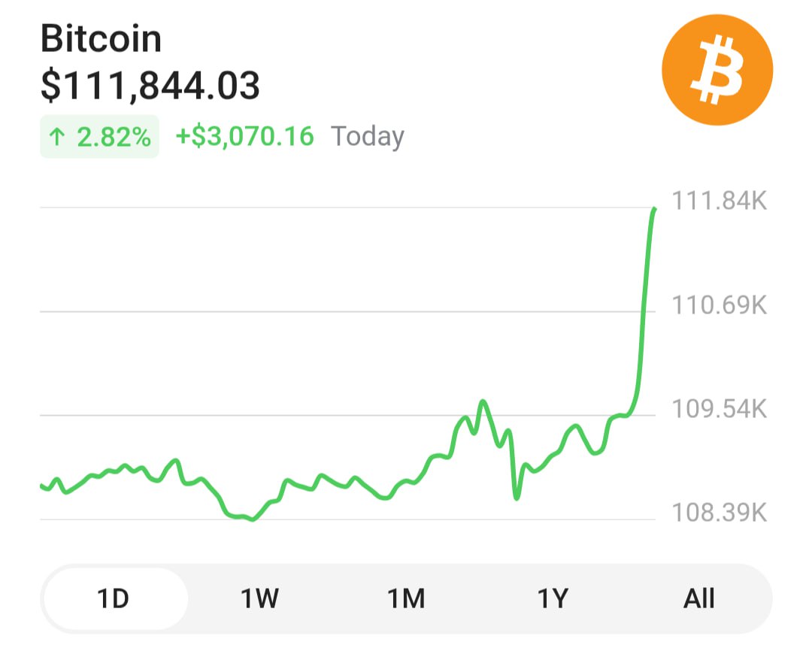
Task: Click the 111.84K axis label
Action: click(720, 201)
